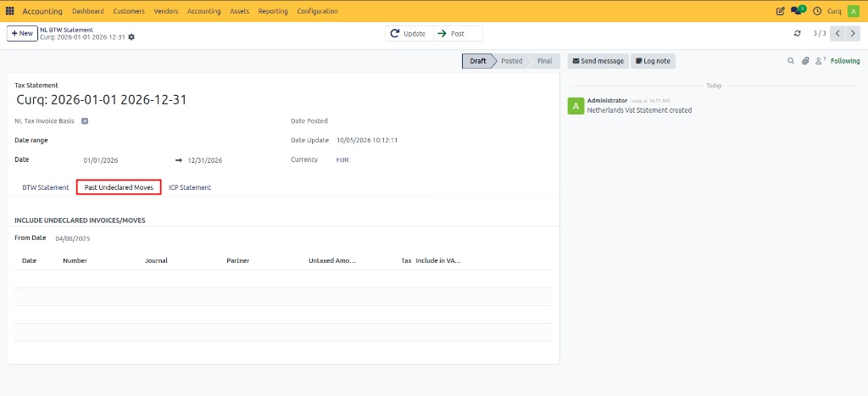Click Log note button
This screenshot has width=868, height=396.
tap(654, 61)
